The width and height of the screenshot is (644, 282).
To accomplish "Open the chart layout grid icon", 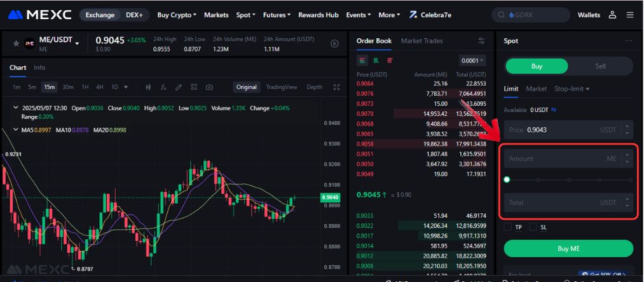I will [194, 87].
